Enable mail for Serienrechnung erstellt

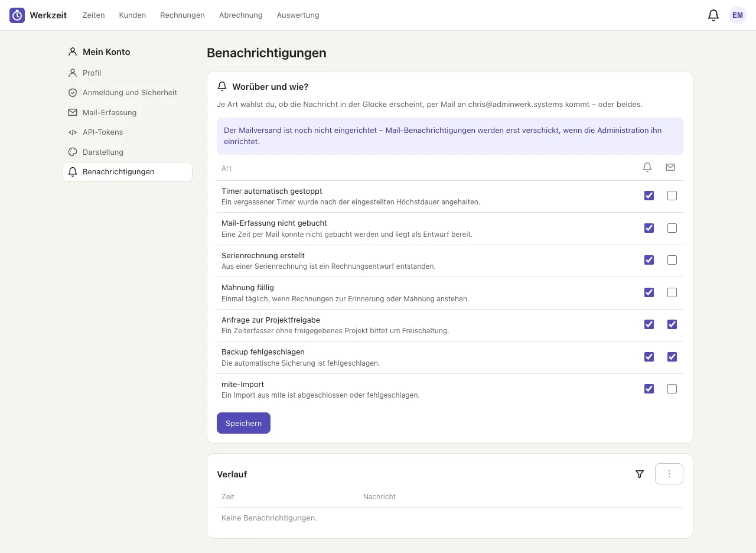672,260
